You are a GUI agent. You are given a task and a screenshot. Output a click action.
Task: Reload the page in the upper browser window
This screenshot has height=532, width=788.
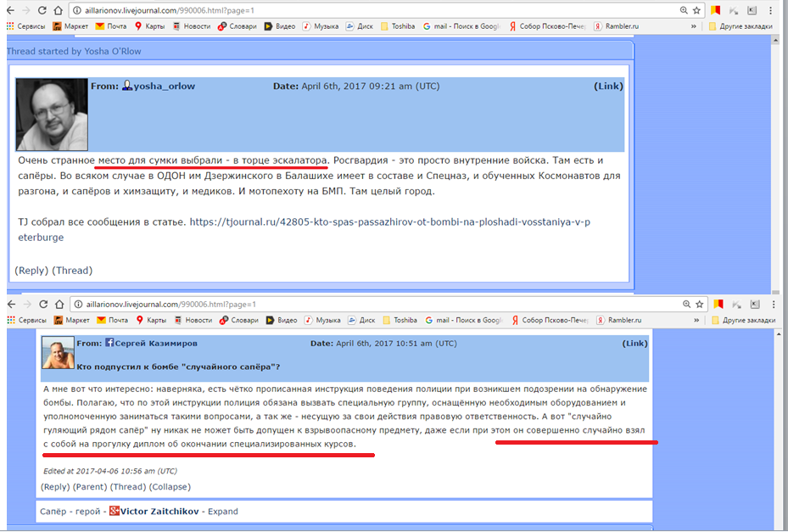click(42, 10)
